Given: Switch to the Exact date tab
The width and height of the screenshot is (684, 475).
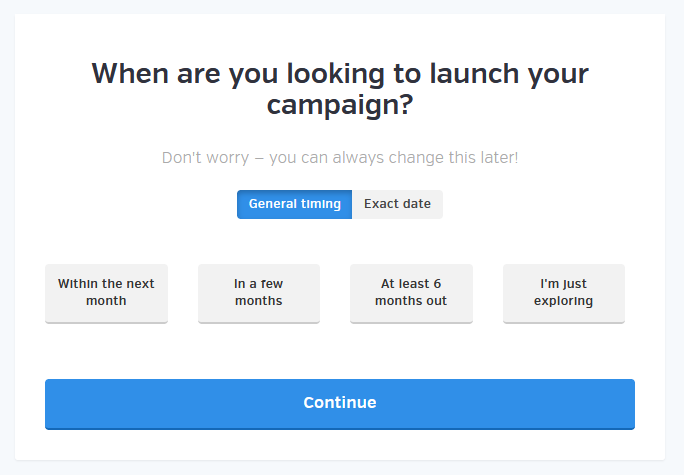Looking at the screenshot, I should (x=397, y=204).
